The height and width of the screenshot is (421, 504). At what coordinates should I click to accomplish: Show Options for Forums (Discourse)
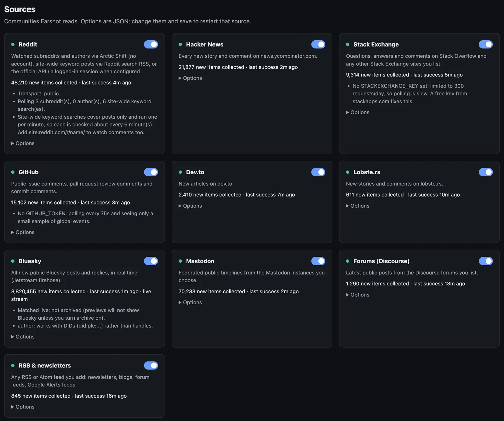click(358, 295)
